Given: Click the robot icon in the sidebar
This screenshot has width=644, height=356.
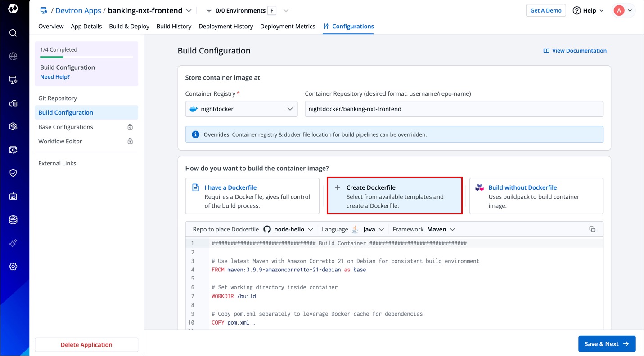Looking at the screenshot, I should tap(13, 196).
